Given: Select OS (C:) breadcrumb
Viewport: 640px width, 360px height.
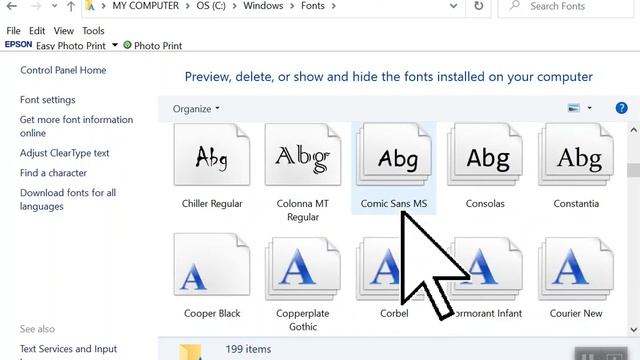Looking at the screenshot, I should [211, 6].
